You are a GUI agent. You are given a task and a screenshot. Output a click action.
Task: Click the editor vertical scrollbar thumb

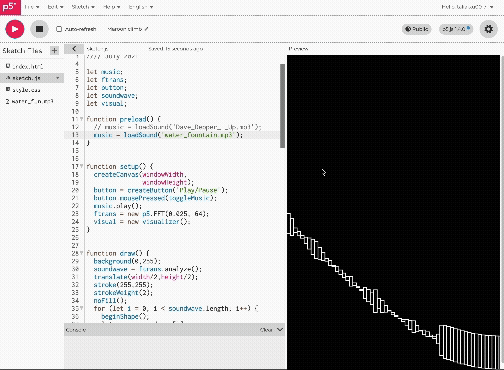[x=282, y=106]
